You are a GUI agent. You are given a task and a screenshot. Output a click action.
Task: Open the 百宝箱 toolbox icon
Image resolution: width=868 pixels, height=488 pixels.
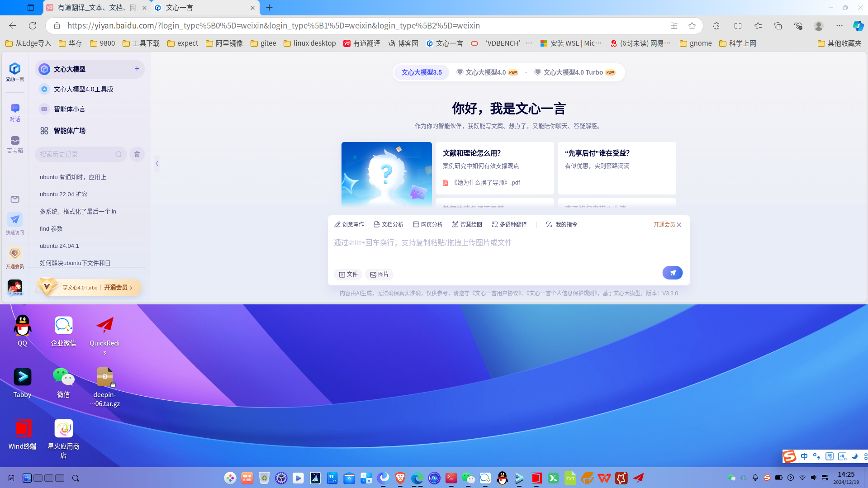click(15, 144)
